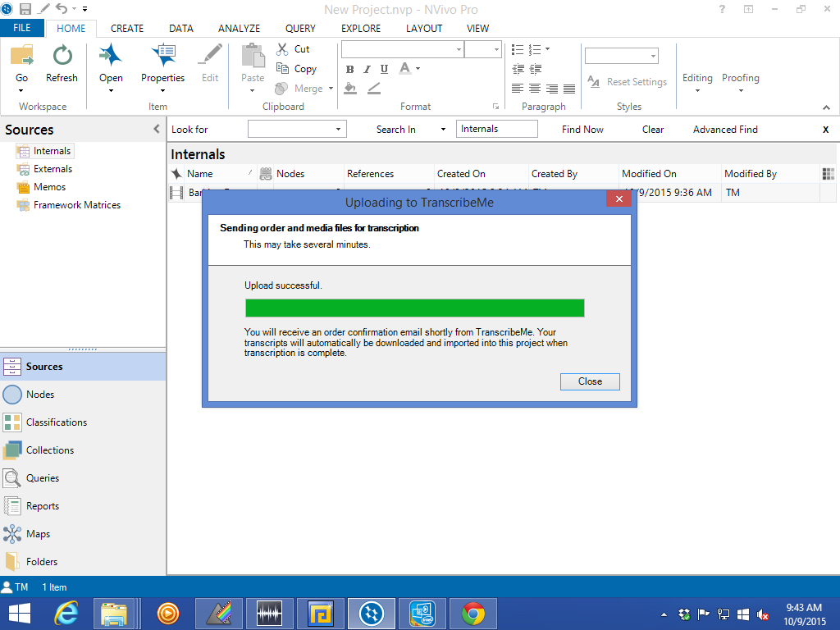Open the Search In dropdown arrow
Image resolution: width=840 pixels, height=630 pixels.
pos(443,130)
